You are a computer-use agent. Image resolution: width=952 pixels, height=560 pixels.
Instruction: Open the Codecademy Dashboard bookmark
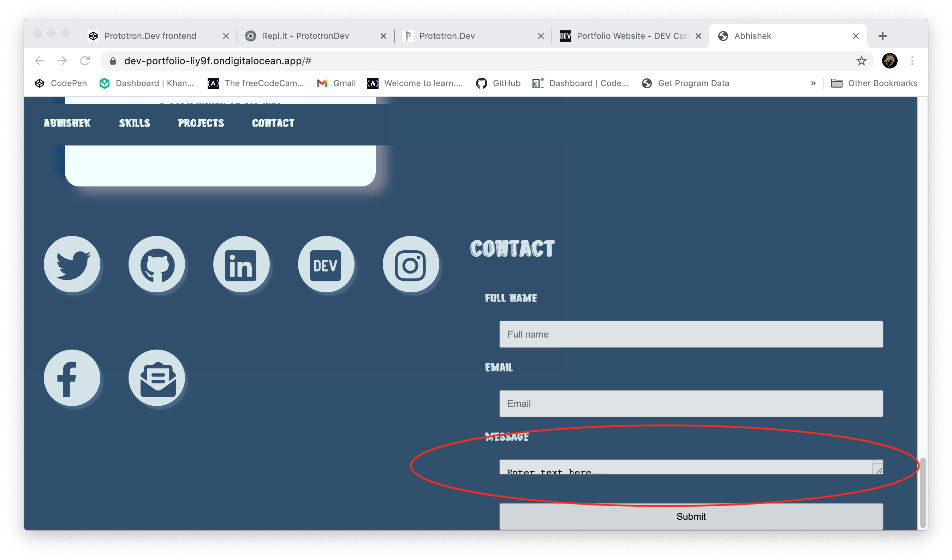click(x=580, y=83)
